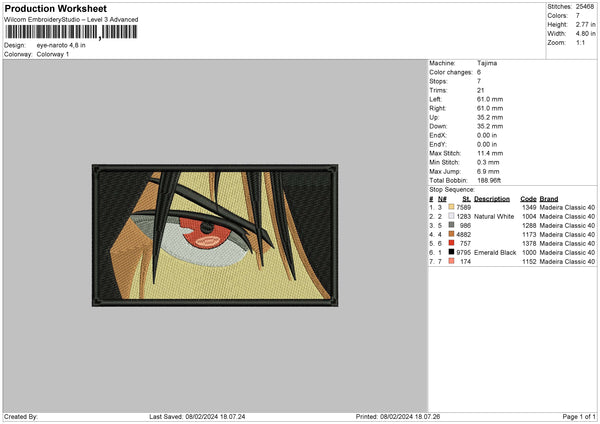Click the Stitches value '25468'
The width and height of the screenshot is (600, 424).
[585, 7]
